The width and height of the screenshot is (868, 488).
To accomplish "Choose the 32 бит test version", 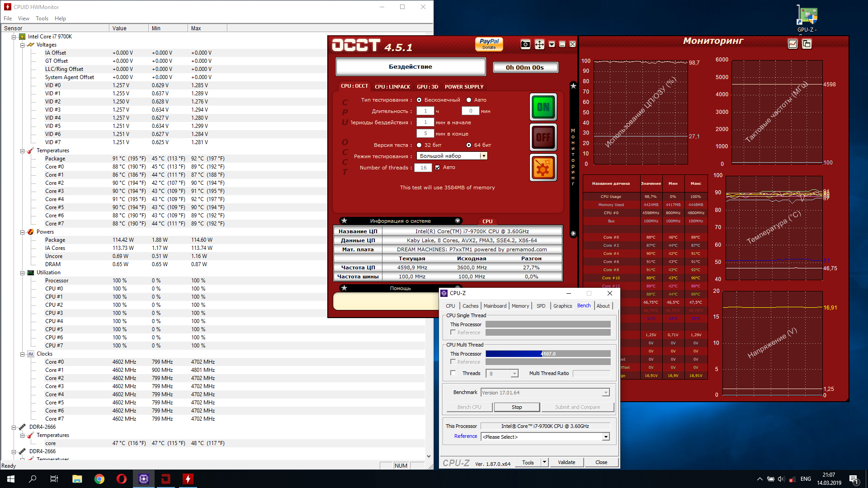I will [419, 145].
